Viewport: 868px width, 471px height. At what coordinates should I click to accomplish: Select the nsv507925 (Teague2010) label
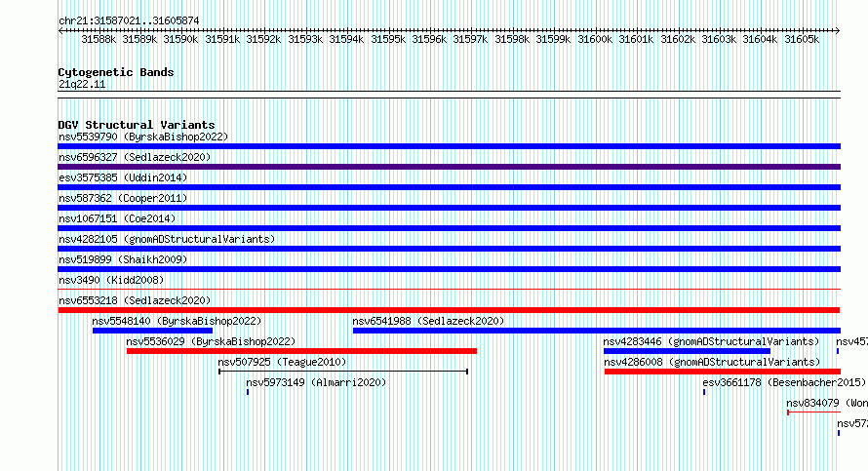tap(282, 362)
